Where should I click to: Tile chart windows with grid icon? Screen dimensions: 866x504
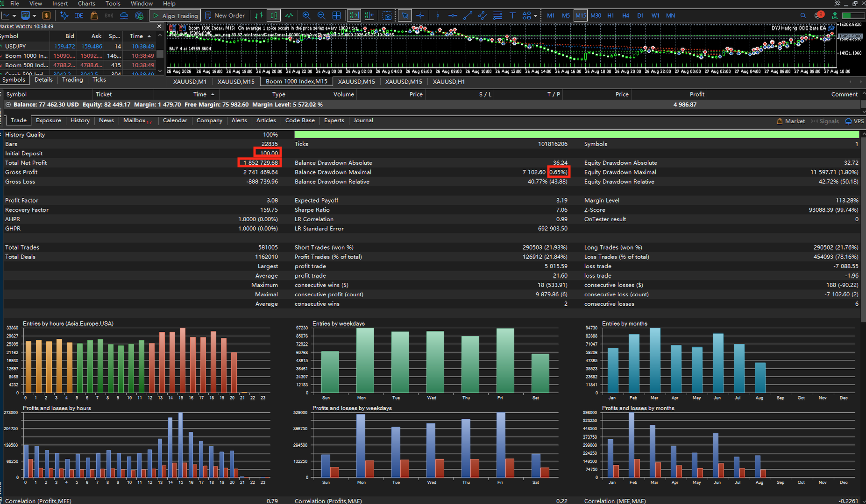pyautogui.click(x=336, y=15)
